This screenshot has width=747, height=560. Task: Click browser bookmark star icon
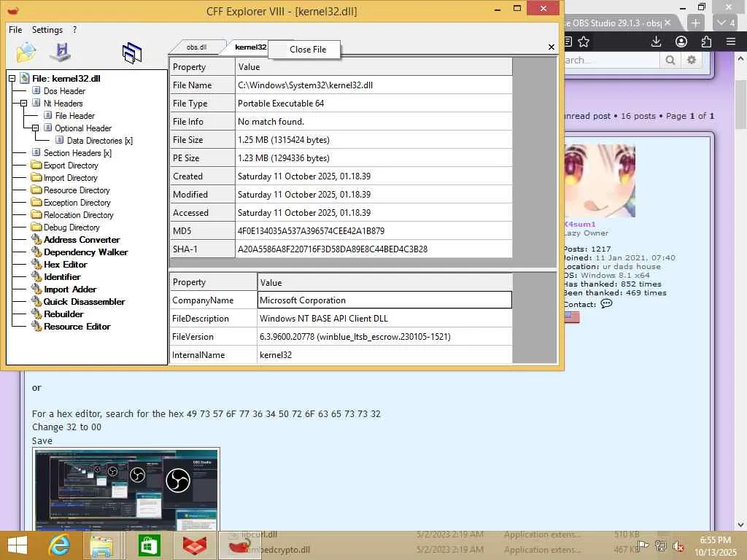coord(584,42)
